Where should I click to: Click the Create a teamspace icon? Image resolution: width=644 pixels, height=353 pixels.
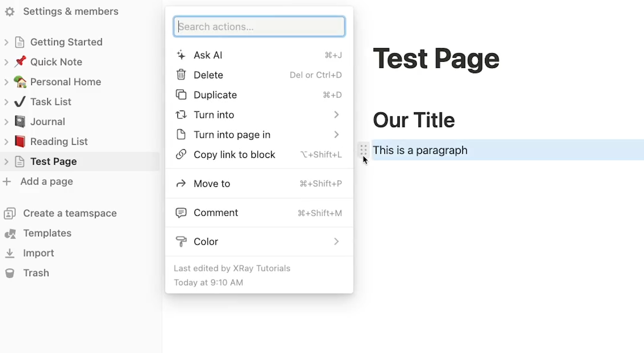coord(10,213)
